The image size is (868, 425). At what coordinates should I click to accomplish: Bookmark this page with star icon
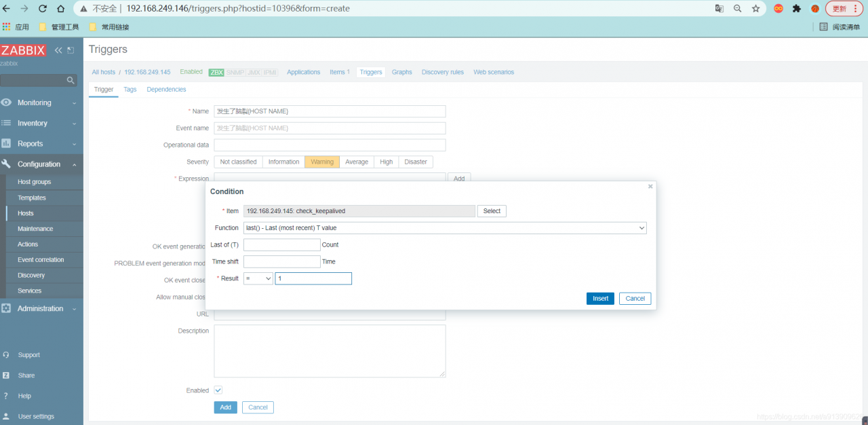[x=755, y=9]
